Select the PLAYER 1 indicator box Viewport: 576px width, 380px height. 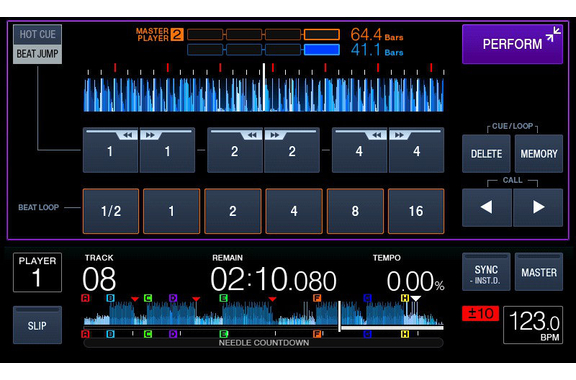pyautogui.click(x=37, y=272)
